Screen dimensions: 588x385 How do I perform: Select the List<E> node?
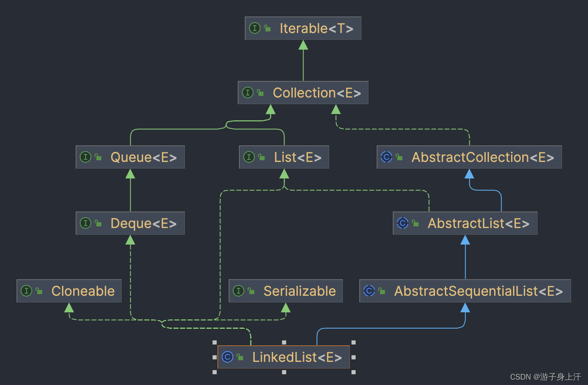coord(284,157)
